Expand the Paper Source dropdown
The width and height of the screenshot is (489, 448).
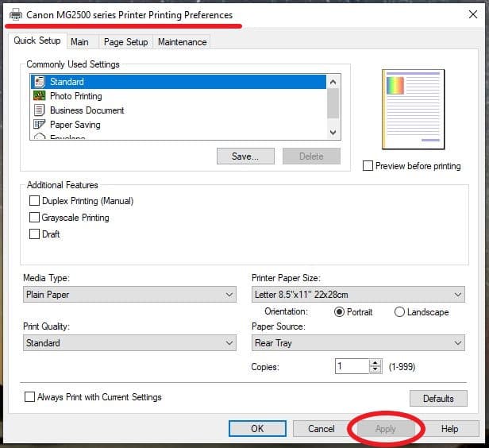click(x=357, y=343)
